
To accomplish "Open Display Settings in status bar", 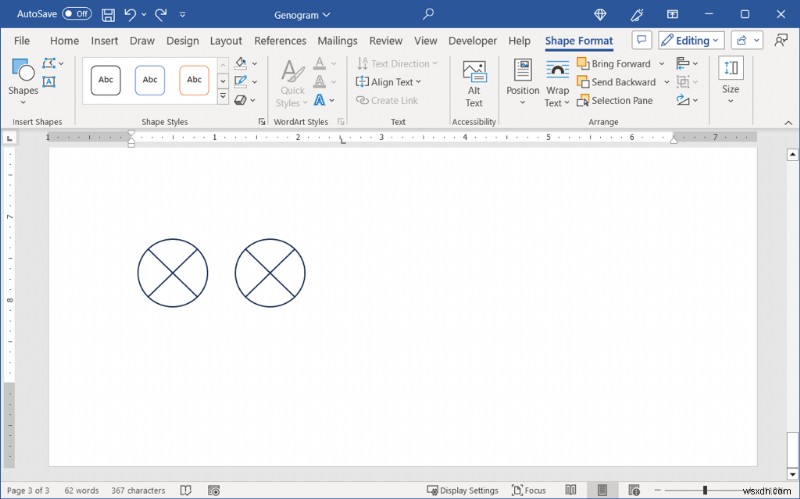I will pyautogui.click(x=462, y=490).
